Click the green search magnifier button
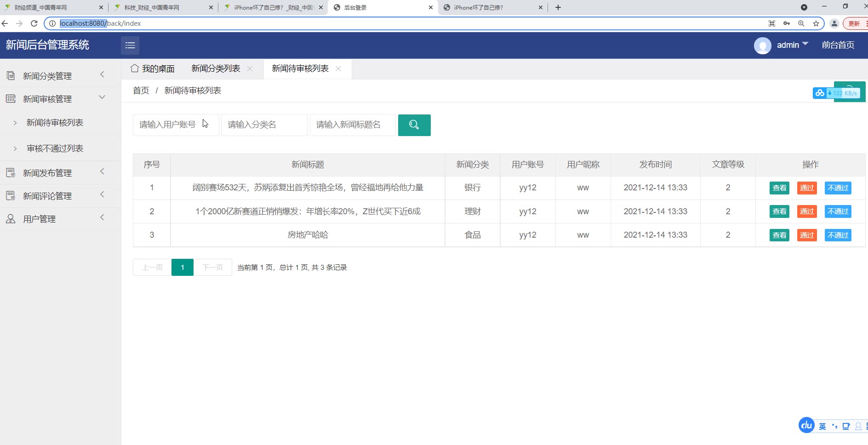868x445 pixels. (x=414, y=125)
